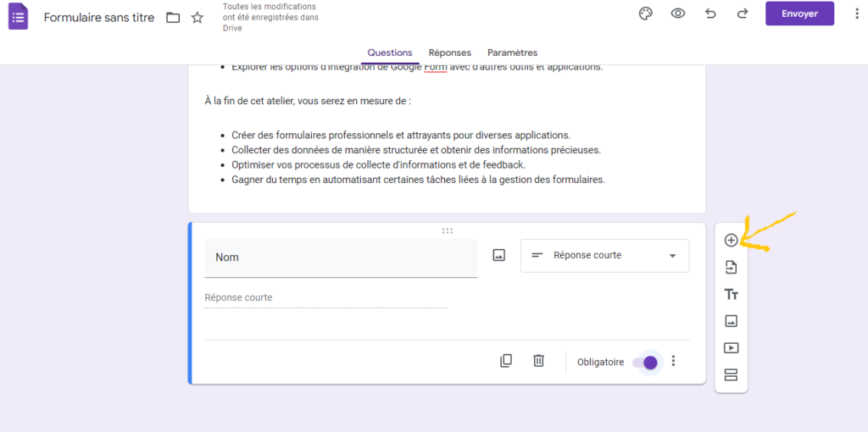
Task: Toggle the Obligatoire switch off
Action: tap(645, 363)
